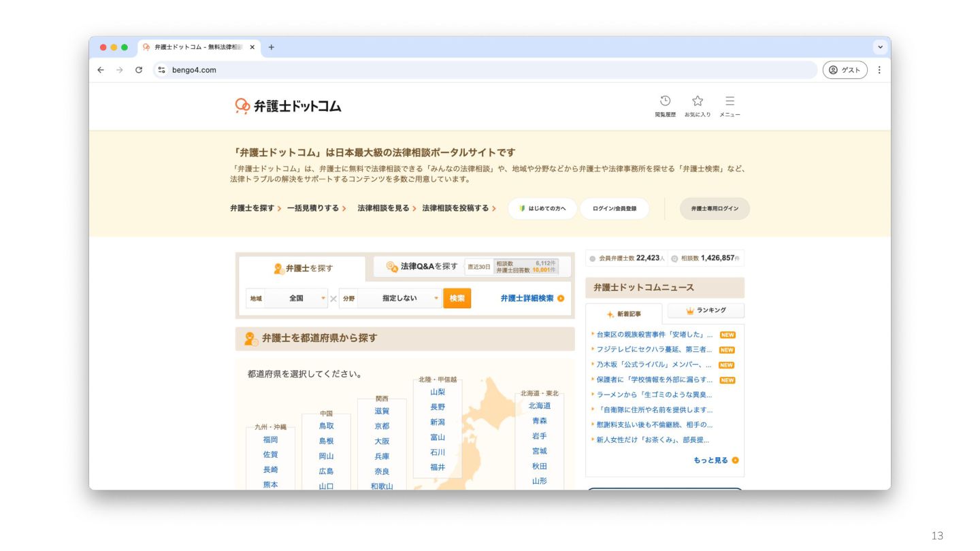Open the 閲覧履歴 history icon

665,106
